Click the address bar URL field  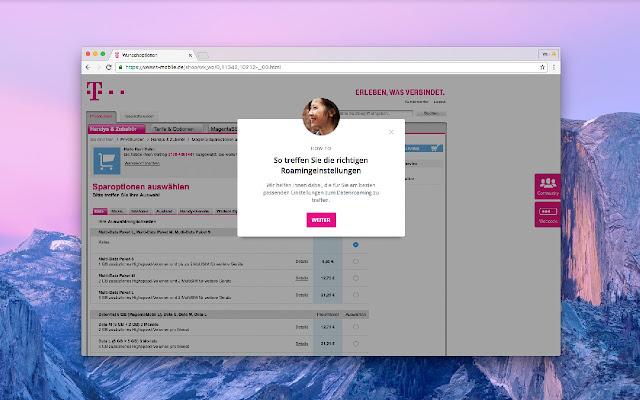[x=331, y=67]
